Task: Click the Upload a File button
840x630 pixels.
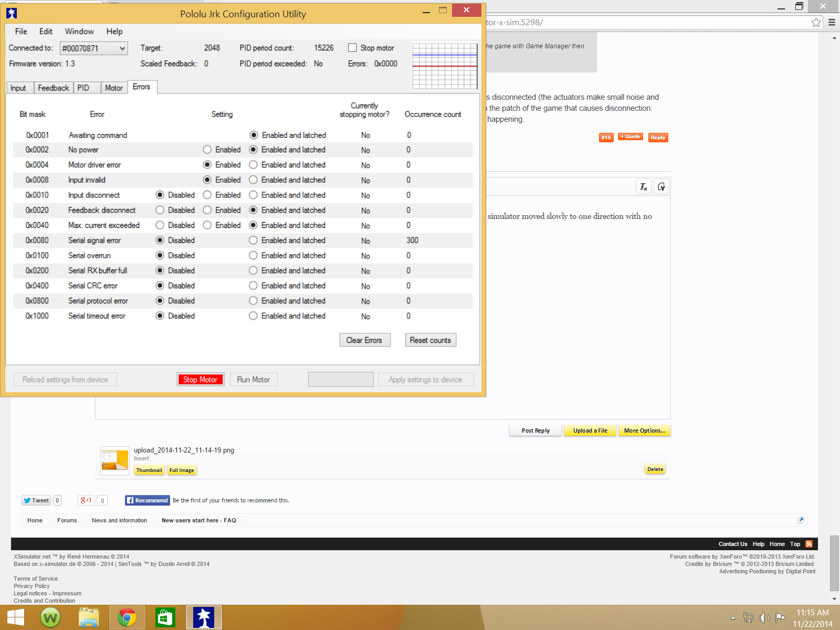Action: tap(590, 430)
